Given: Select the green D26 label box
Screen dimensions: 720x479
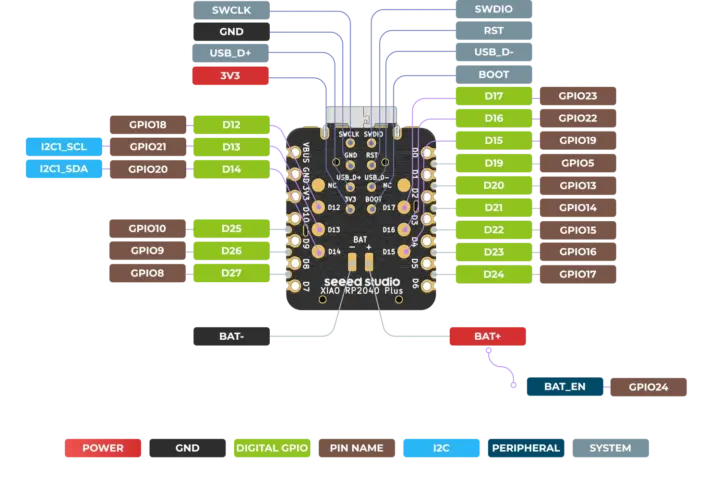Looking at the screenshot, I should (x=231, y=250).
